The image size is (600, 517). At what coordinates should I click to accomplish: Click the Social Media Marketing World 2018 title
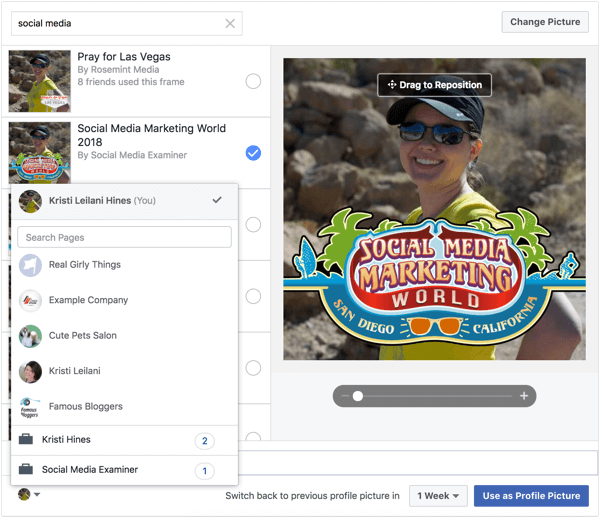coord(152,135)
